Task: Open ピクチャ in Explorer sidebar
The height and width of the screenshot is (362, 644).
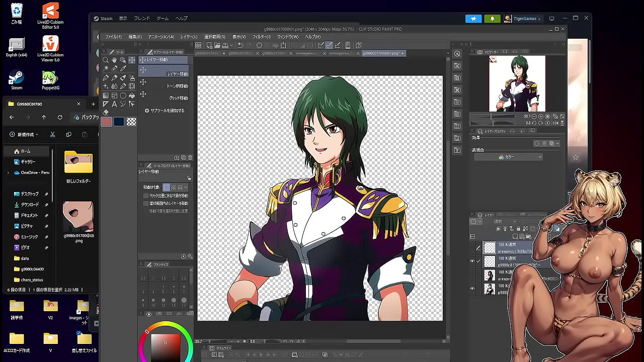Action: pyautogui.click(x=27, y=226)
